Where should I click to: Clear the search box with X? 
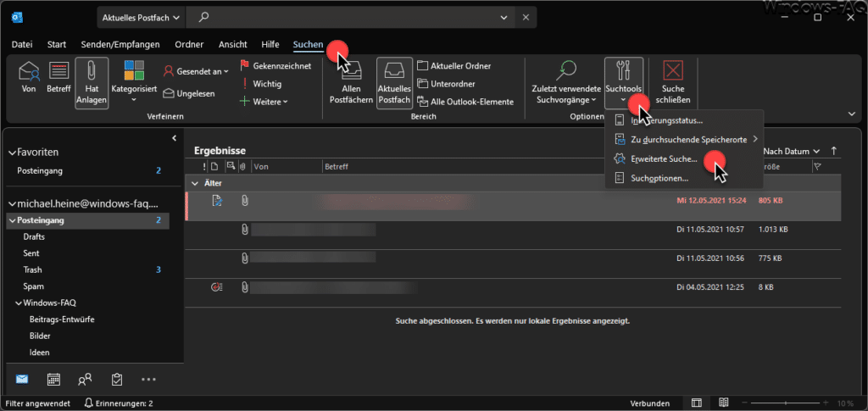tap(526, 18)
